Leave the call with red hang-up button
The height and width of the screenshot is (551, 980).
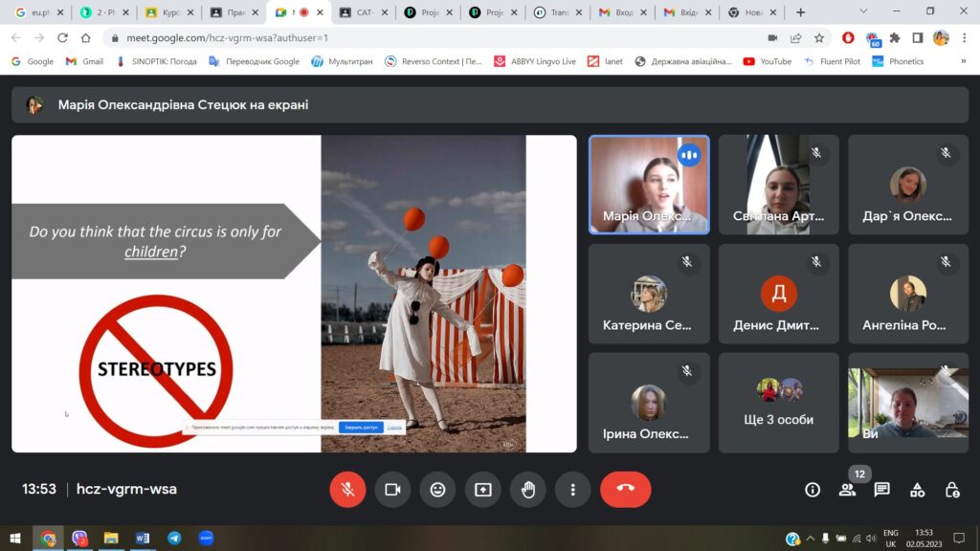(x=625, y=490)
